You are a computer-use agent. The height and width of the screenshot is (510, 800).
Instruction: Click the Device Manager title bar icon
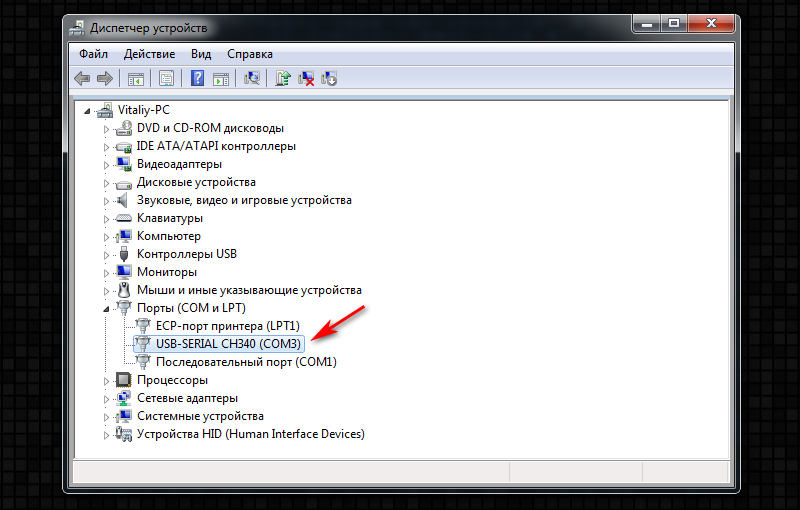(77, 28)
